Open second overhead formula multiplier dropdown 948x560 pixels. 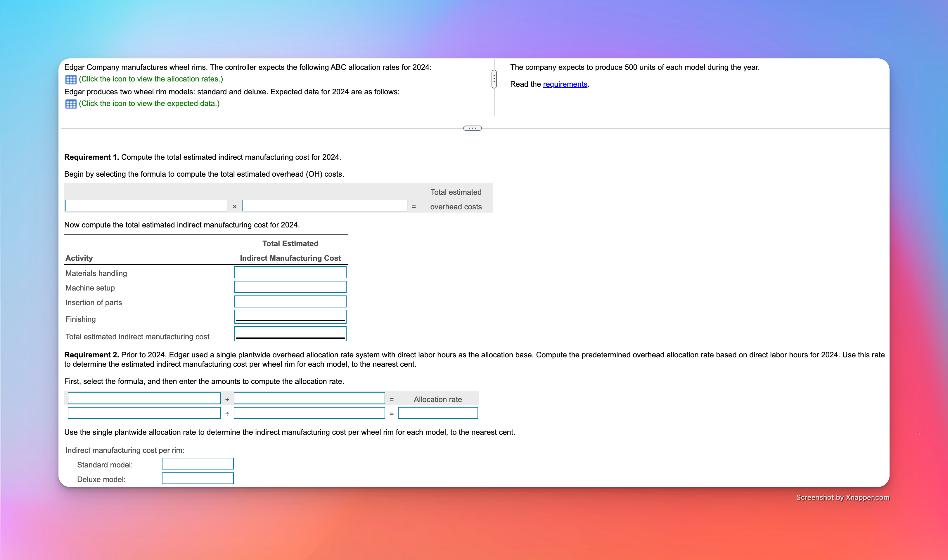[324, 206]
